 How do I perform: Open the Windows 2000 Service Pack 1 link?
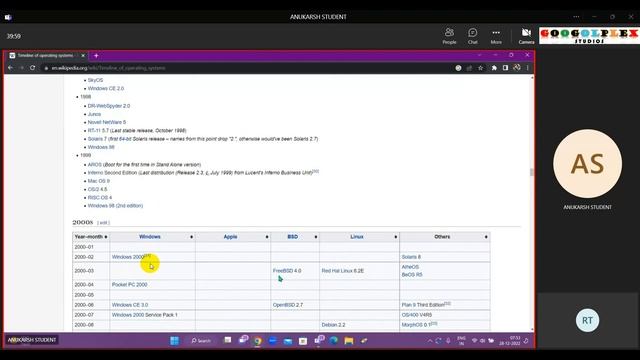[x=144, y=315]
